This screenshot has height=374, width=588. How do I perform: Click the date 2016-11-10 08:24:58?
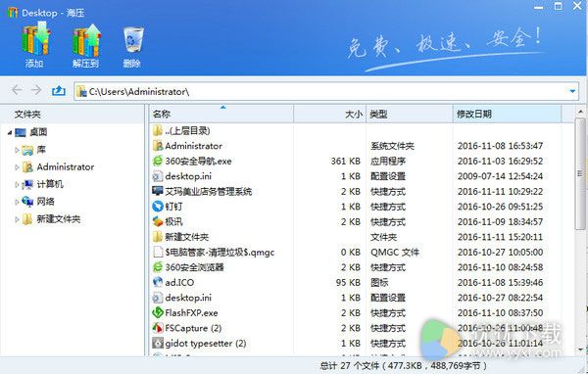coord(500,267)
